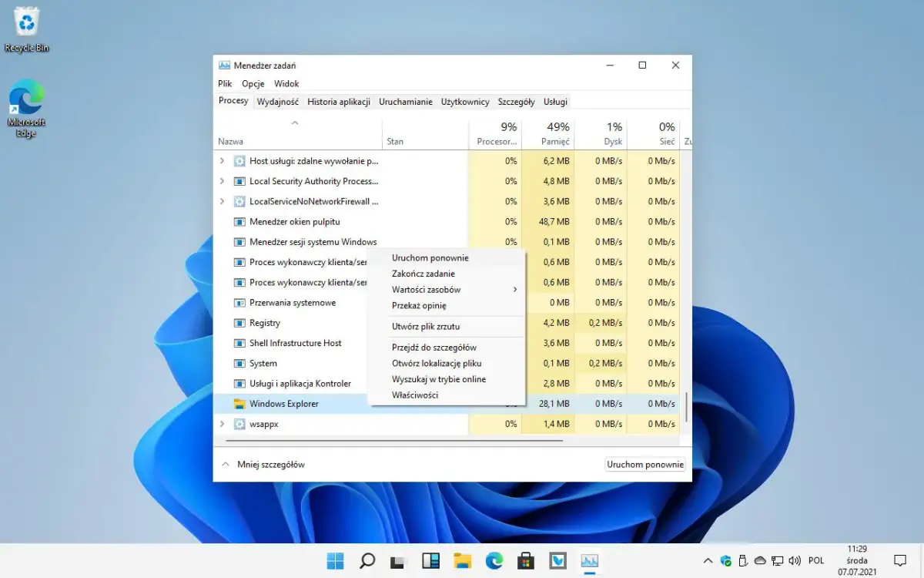Click the Windows Security shield in the tray
The height and width of the screenshot is (578, 924).
(726, 560)
